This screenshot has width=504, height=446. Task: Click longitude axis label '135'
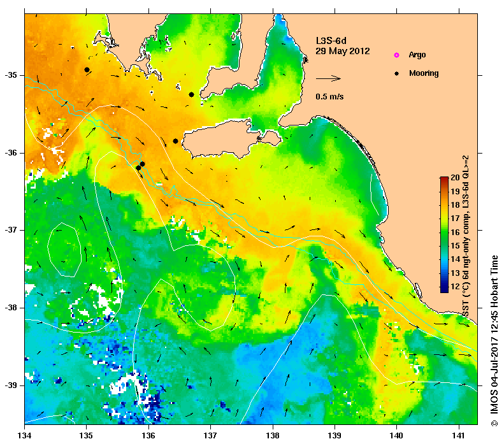(87, 436)
